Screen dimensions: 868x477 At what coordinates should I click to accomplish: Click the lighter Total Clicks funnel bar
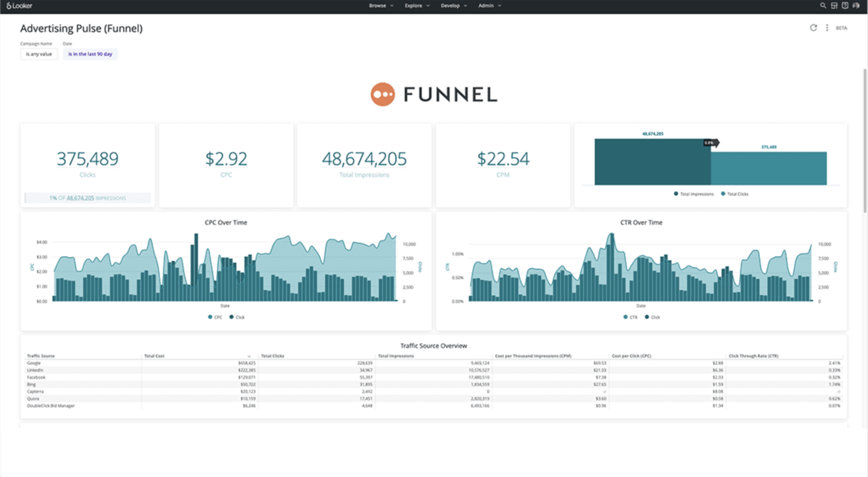(769, 168)
